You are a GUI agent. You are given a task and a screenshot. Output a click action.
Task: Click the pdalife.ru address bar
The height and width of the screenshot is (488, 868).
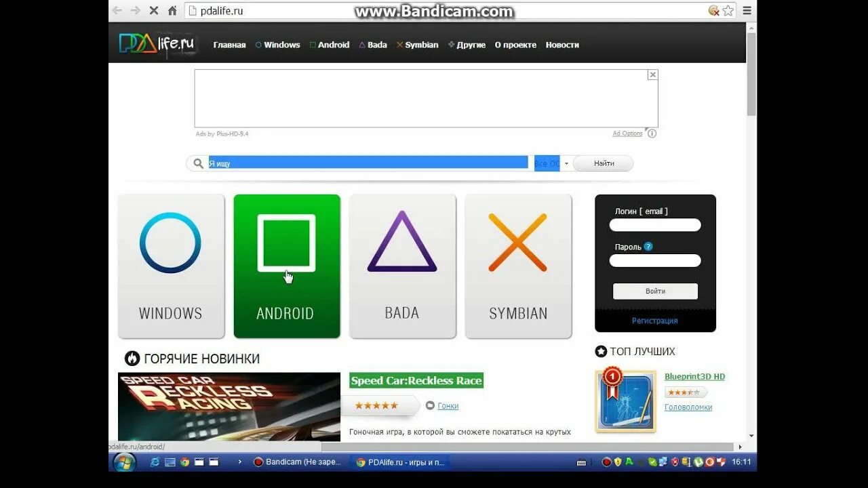tap(448, 11)
